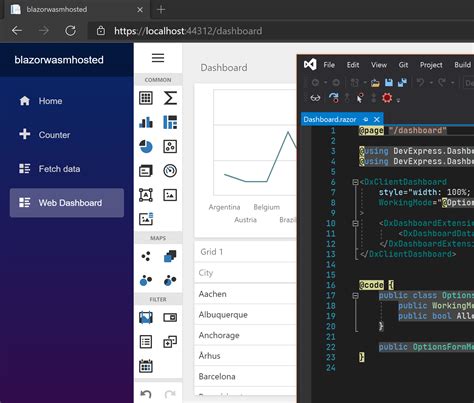Click Open File icon in Visual Studio
This screenshot has height=403, width=474.
(375, 82)
